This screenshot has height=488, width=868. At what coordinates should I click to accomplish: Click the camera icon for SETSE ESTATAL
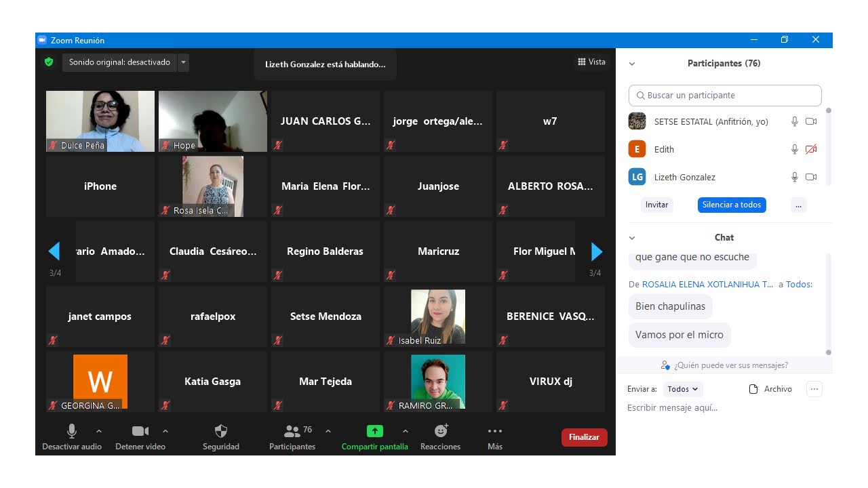tap(811, 121)
